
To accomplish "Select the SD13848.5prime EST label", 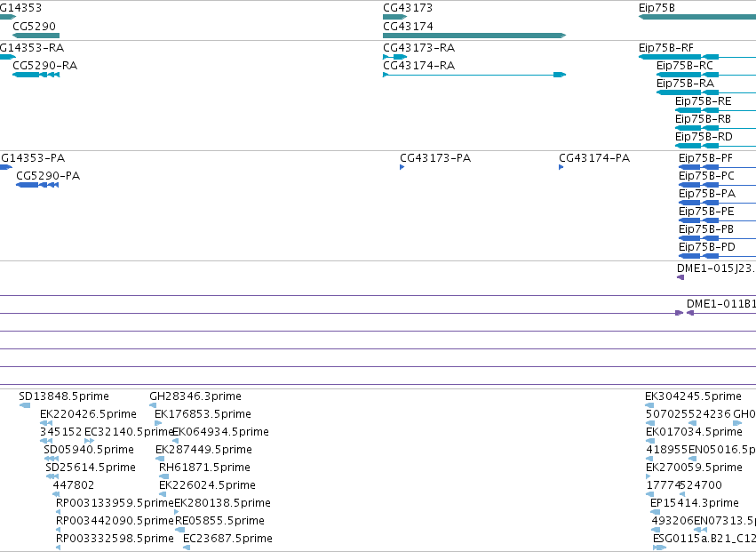I will (64, 396).
